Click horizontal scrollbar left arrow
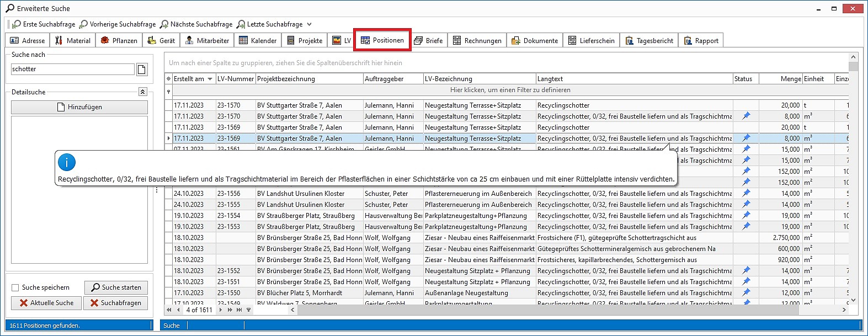The width and height of the screenshot is (868, 336). tap(292, 310)
